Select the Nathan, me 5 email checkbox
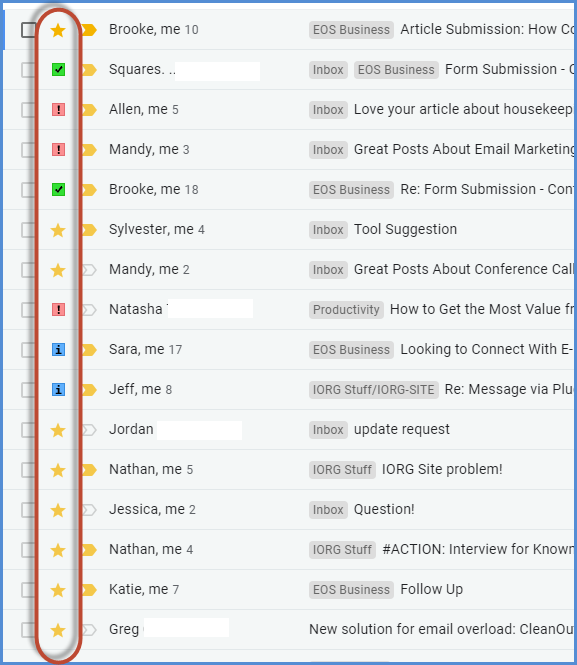Image resolution: width=577 pixels, height=665 pixels. click(28, 470)
